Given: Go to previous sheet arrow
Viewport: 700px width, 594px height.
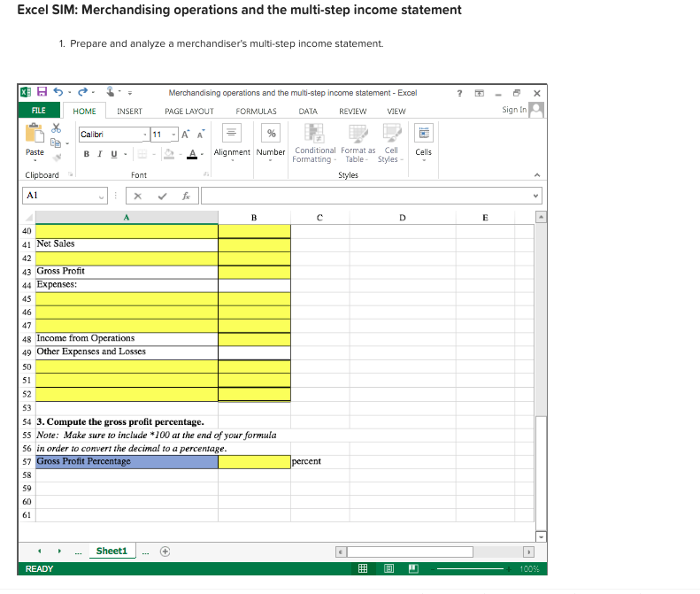Looking at the screenshot, I should coord(40,552).
